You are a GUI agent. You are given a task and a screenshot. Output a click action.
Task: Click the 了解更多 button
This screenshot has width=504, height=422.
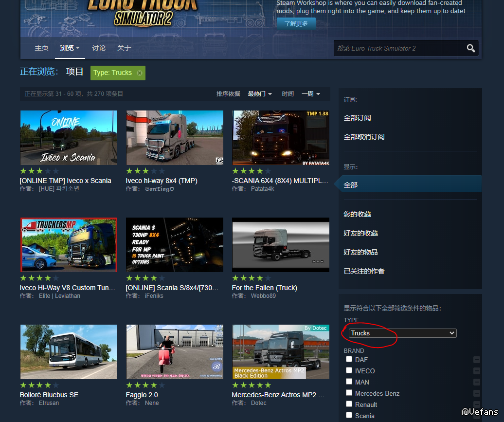point(296,24)
